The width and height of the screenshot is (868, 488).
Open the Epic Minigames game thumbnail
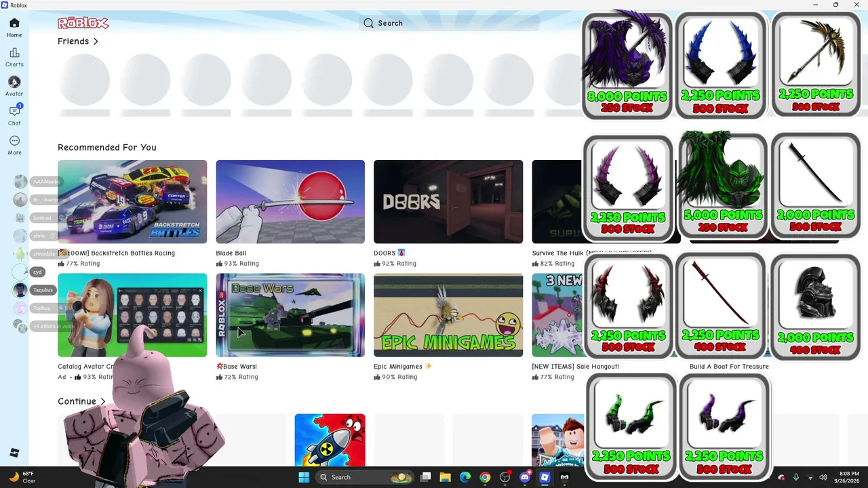pyautogui.click(x=448, y=315)
